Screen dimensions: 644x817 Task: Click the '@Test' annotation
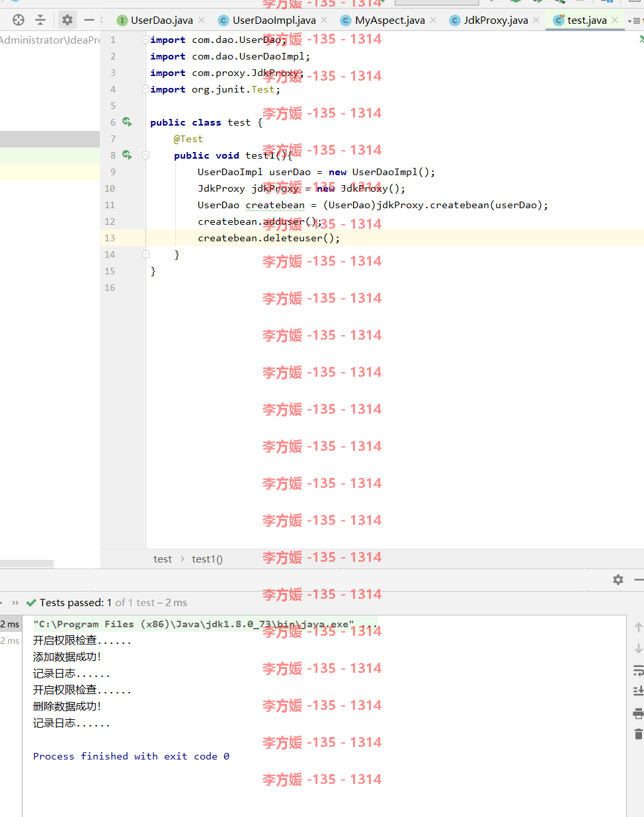coord(188,139)
